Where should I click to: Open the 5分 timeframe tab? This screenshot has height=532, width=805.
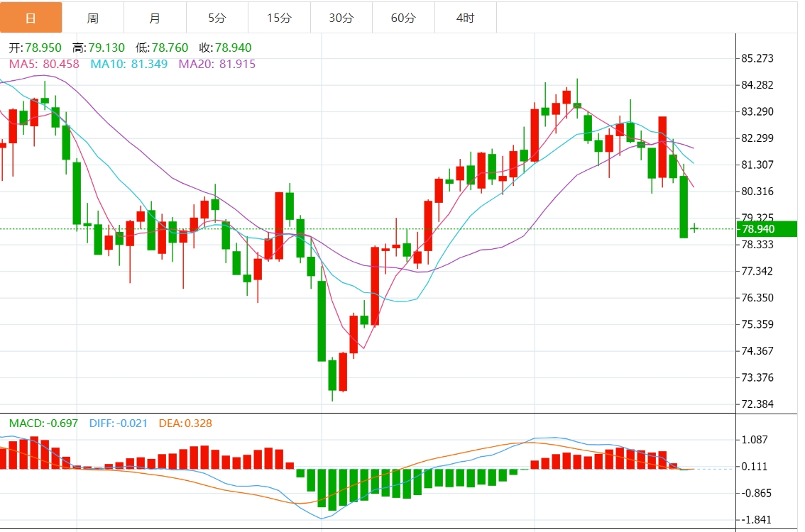[x=217, y=18]
